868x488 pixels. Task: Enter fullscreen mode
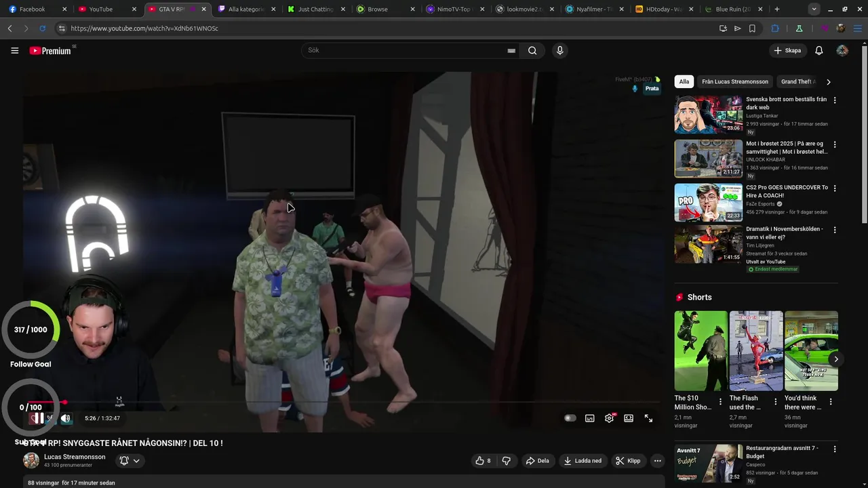coord(648,418)
